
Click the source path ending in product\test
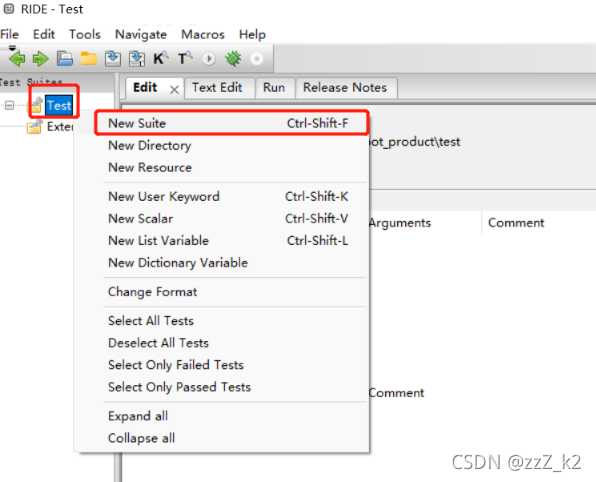tap(415, 142)
